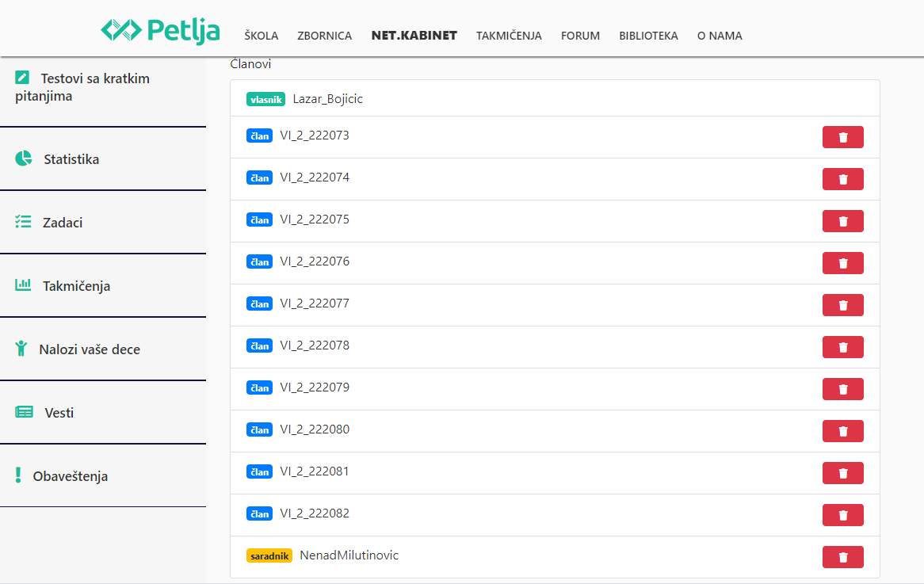924x584 pixels.
Task: Click the Petlja logo
Action: pos(160,30)
